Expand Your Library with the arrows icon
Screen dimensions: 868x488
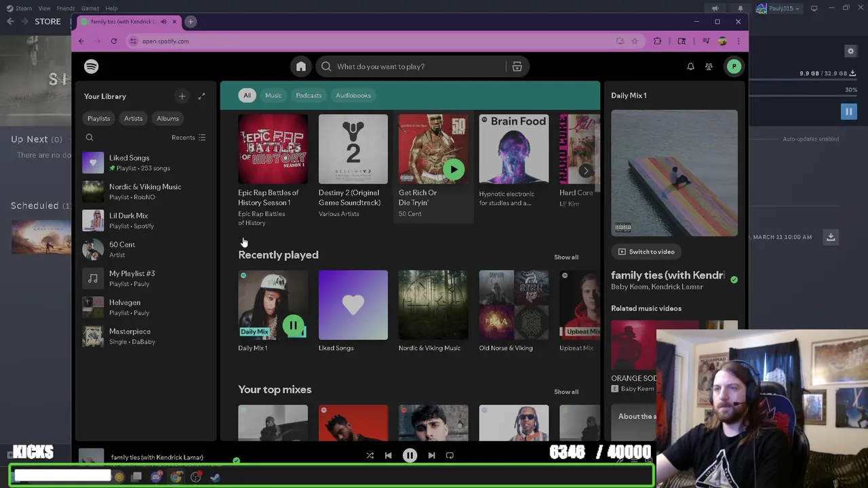pyautogui.click(x=201, y=96)
